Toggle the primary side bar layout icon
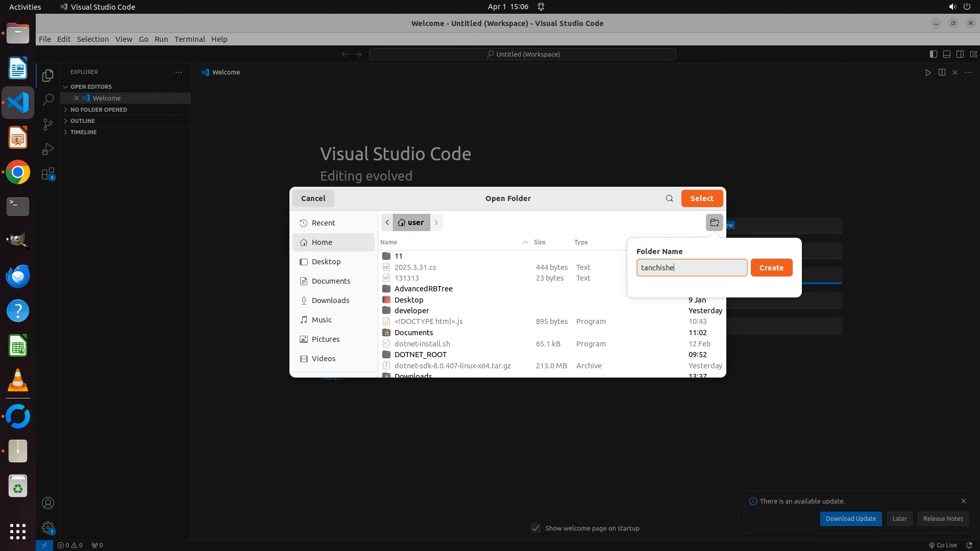The width and height of the screenshot is (980, 551). [x=933, y=54]
